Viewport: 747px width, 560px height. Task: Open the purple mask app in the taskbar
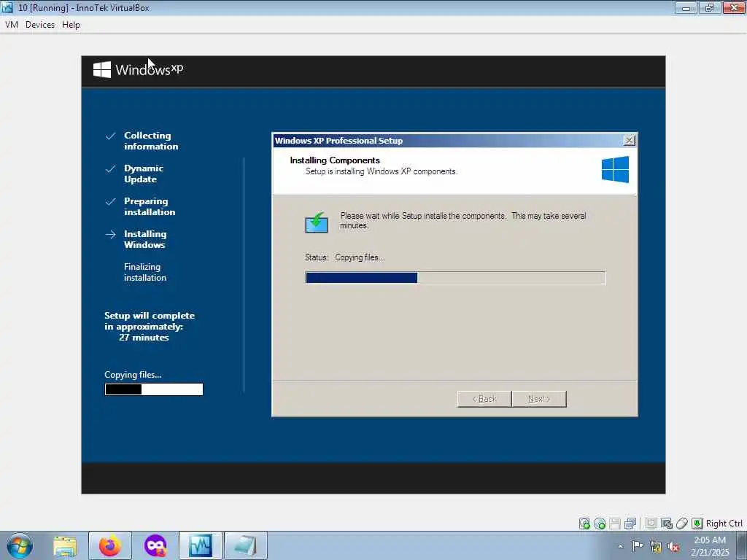[155, 545]
